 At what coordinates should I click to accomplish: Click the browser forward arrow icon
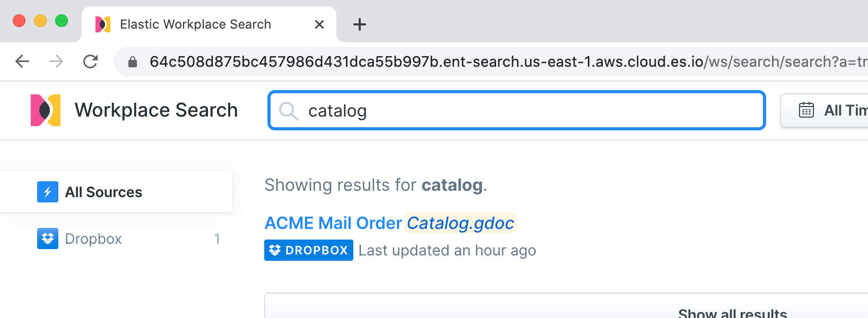pos(56,61)
